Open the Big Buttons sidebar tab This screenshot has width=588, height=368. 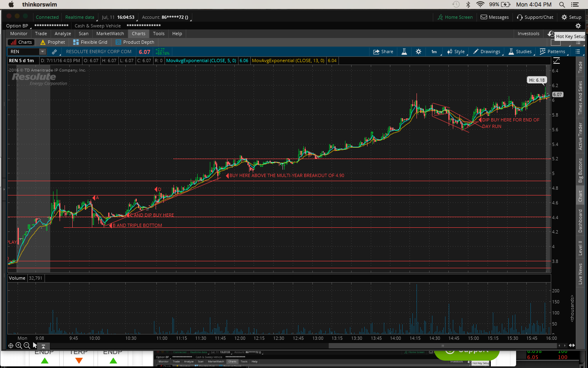click(x=580, y=170)
